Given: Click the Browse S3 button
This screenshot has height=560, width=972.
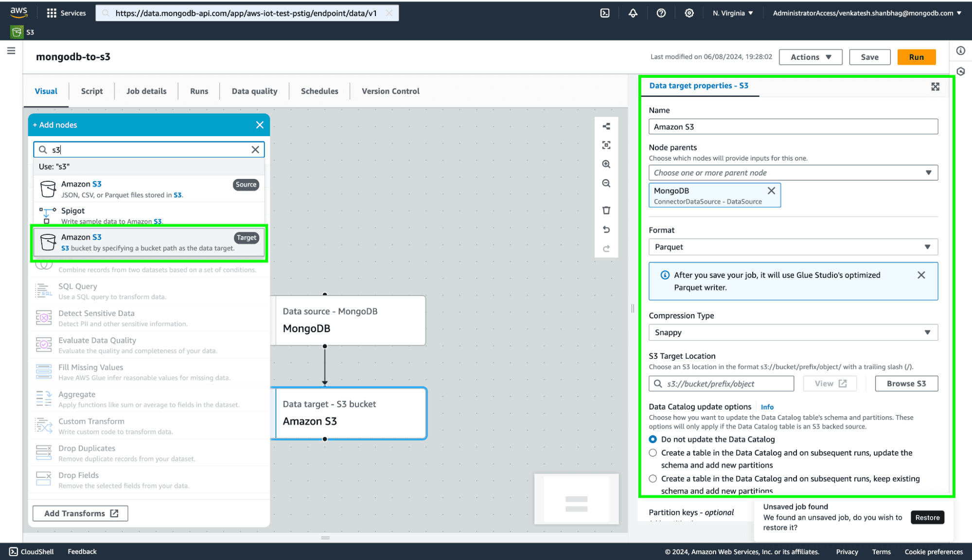Looking at the screenshot, I should pos(906,384).
